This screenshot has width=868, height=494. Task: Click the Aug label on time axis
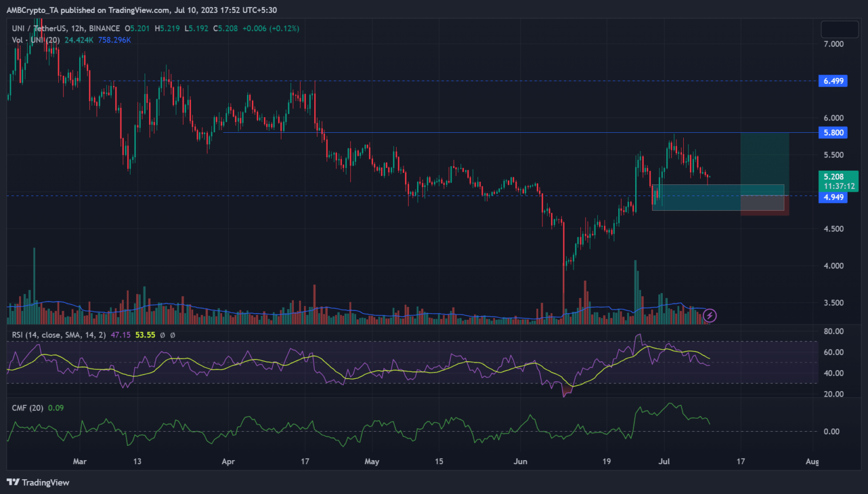tap(812, 462)
